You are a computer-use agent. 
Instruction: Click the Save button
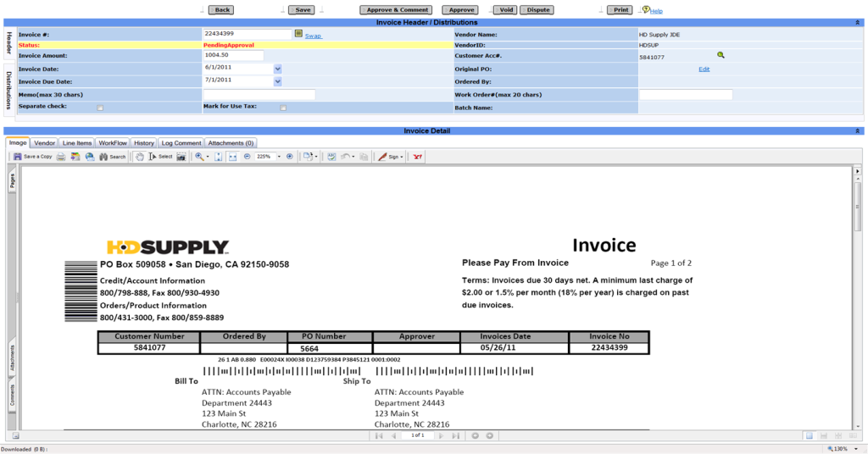(x=303, y=10)
